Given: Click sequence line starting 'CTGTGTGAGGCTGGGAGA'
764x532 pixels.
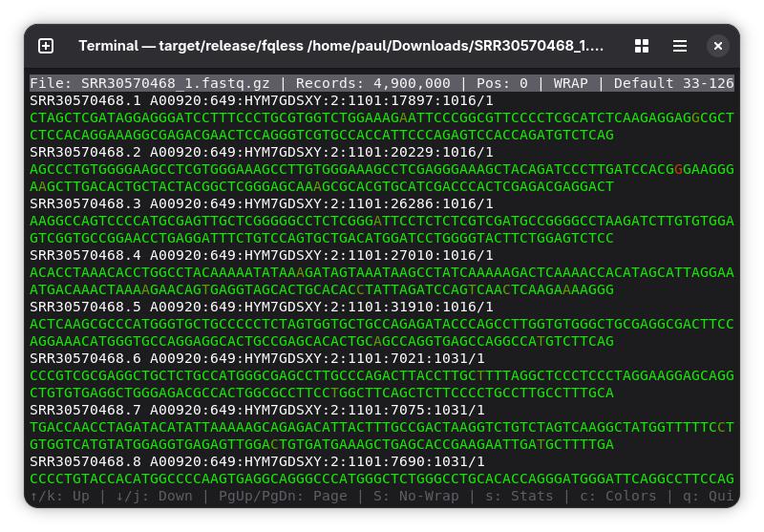Looking at the screenshot, I should 322,394.
